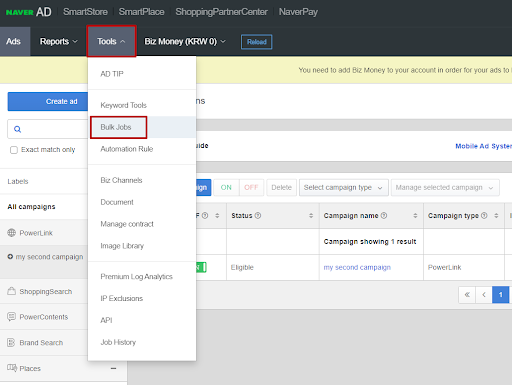Go to first page of results
512x385 pixels.
click(467, 295)
